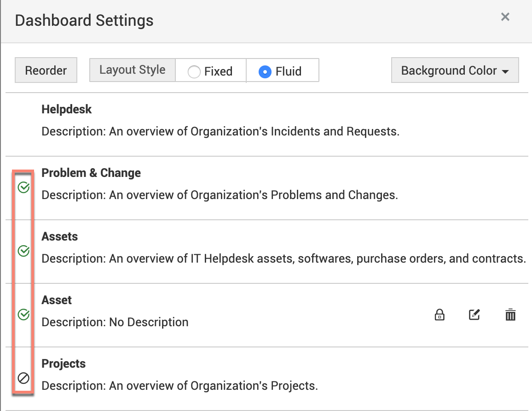
Task: Select the Fluid layout radio button
Action: pyautogui.click(x=265, y=72)
